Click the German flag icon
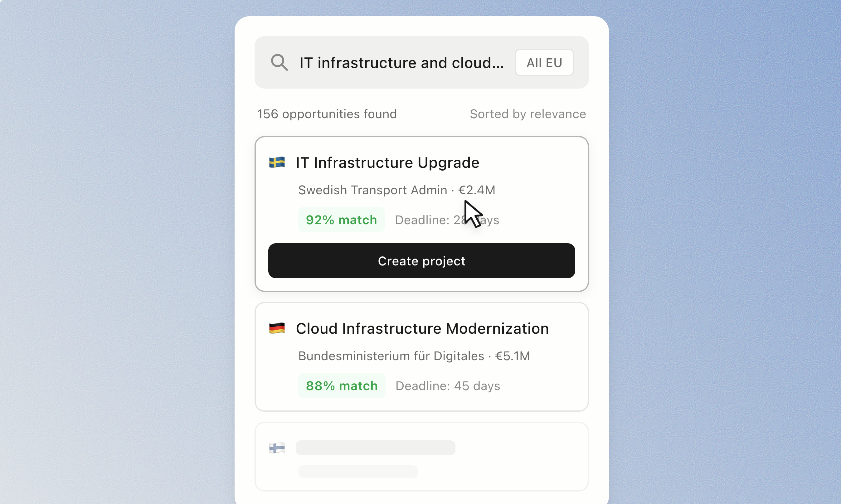The height and width of the screenshot is (504, 841). pyautogui.click(x=277, y=328)
